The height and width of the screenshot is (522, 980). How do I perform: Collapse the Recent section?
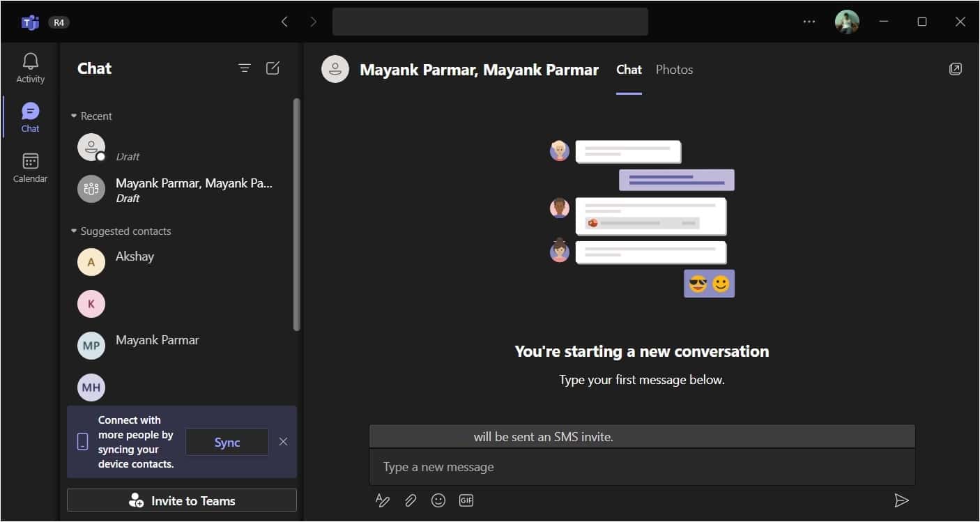(92, 116)
